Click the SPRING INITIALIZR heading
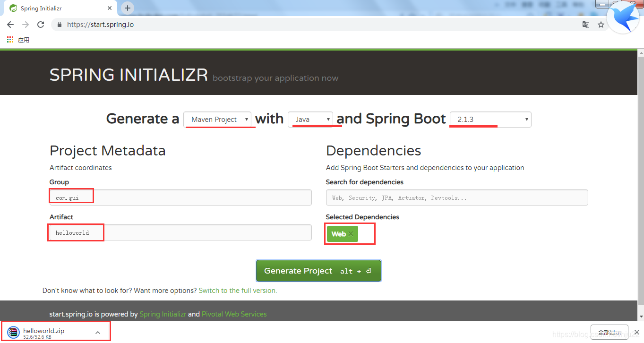Viewport: 644px width, 343px height. [129, 75]
